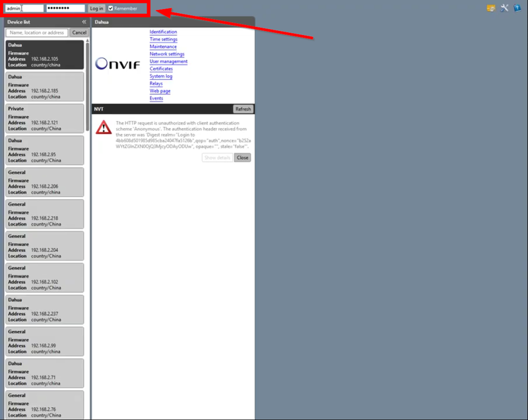This screenshot has height=420, width=528.
Task: Collapse the Device list panel
Action: [x=84, y=22]
